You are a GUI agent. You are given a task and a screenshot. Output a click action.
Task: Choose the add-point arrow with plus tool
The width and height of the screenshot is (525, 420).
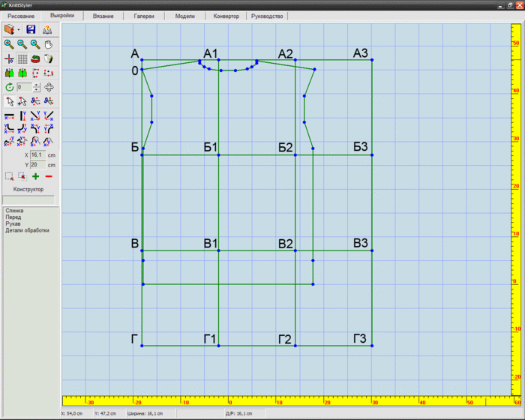click(22, 100)
